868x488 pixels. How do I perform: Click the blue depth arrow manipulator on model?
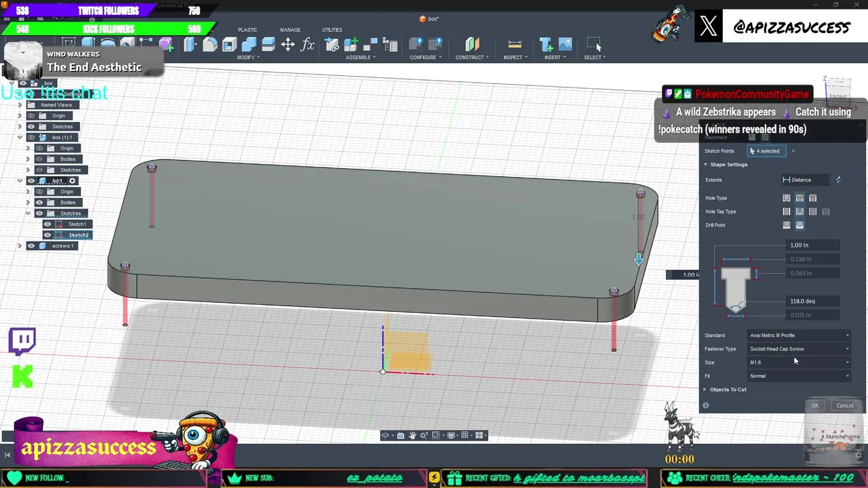tap(639, 260)
